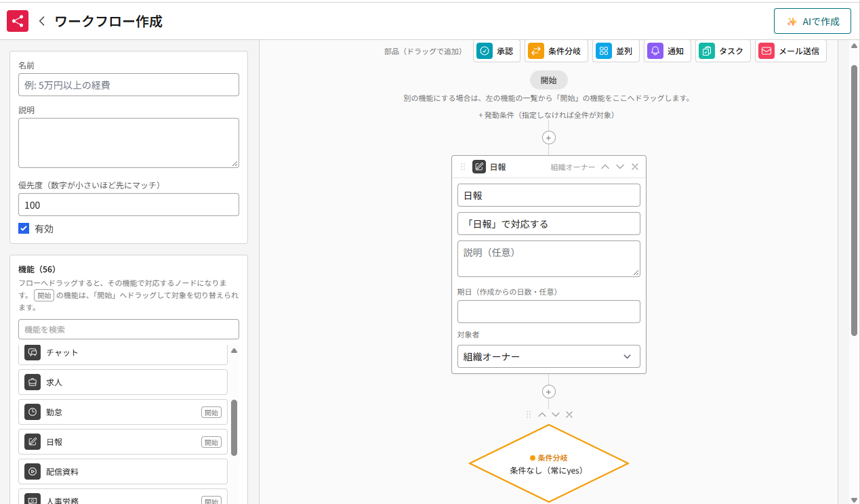
Task: Click drag handle of 条件分岐 node
Action: (x=529, y=415)
